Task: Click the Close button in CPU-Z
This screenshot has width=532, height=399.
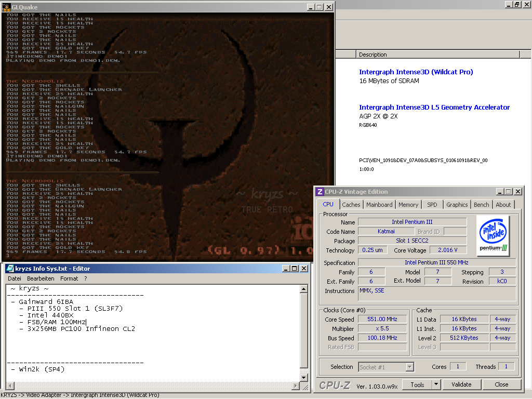Action: point(501,384)
